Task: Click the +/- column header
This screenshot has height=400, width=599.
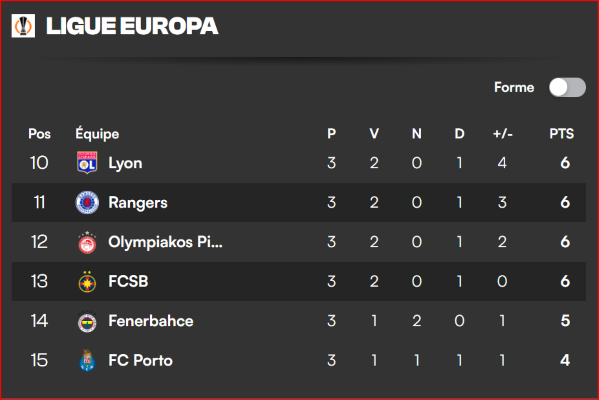Action: coord(503,134)
